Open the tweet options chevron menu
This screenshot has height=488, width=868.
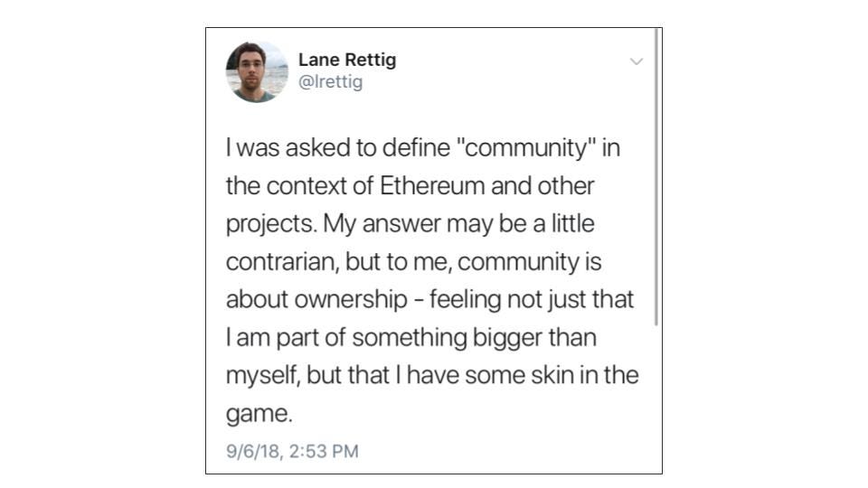point(637,61)
